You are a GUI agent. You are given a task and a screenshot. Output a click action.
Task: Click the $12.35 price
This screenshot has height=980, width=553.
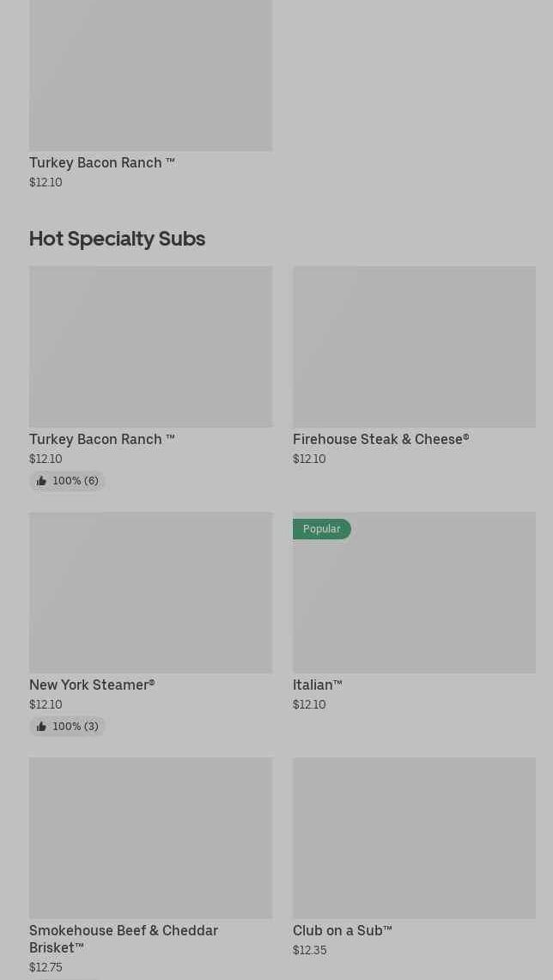tap(309, 950)
